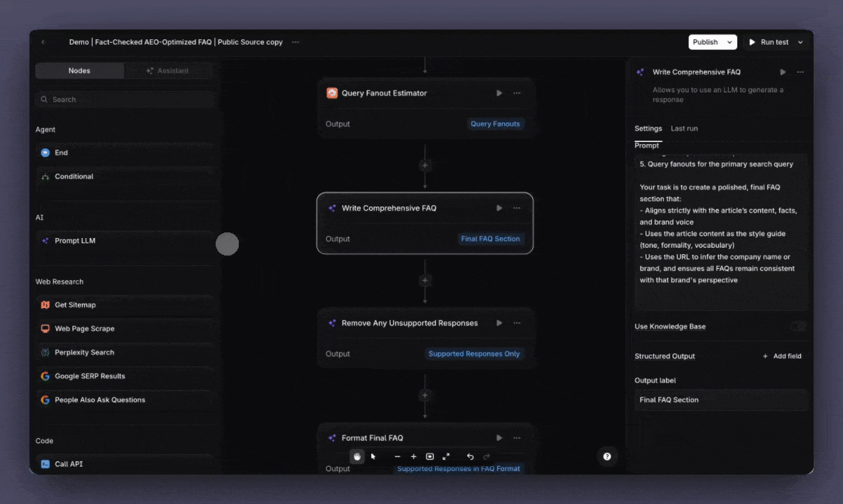Select the End node icon
Screen dimensions: 843x504
coord(46,153)
